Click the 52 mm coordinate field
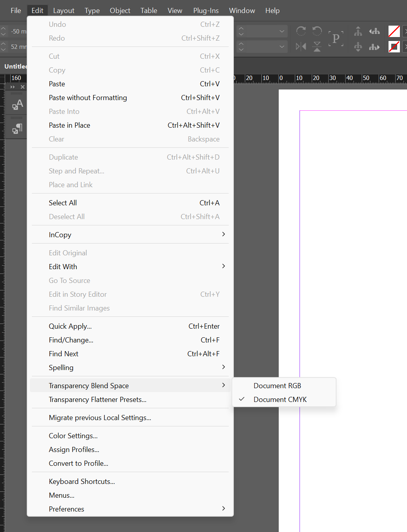The height and width of the screenshot is (532, 407). coord(18,47)
